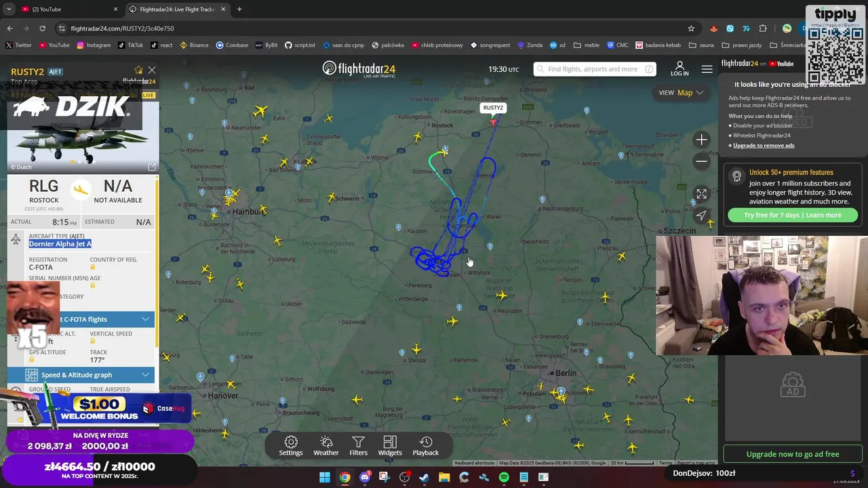Open the Coinbase bookmark
868x488 pixels.
pyautogui.click(x=232, y=45)
